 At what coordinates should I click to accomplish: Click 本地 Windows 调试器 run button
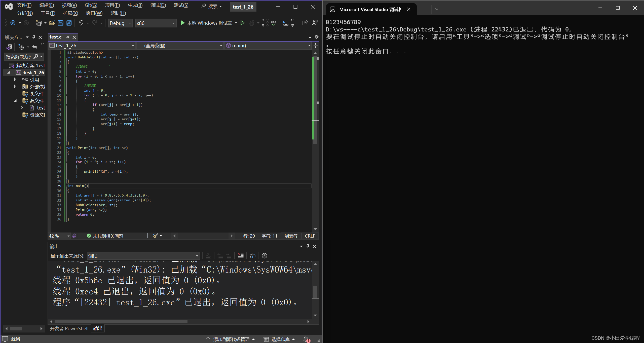click(206, 23)
